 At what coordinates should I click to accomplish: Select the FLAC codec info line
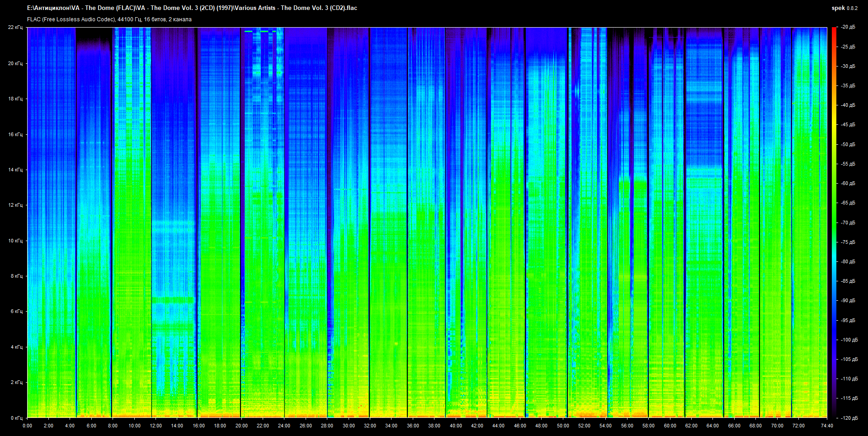point(109,19)
